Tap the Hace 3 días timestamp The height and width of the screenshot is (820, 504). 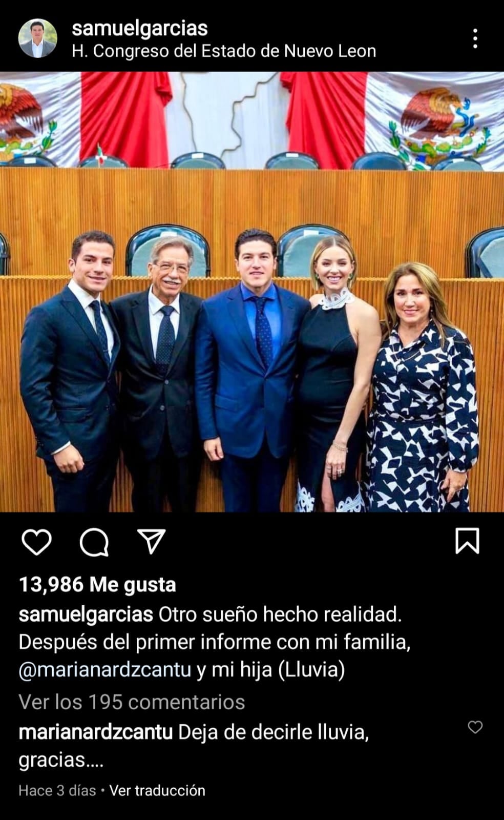[57, 790]
